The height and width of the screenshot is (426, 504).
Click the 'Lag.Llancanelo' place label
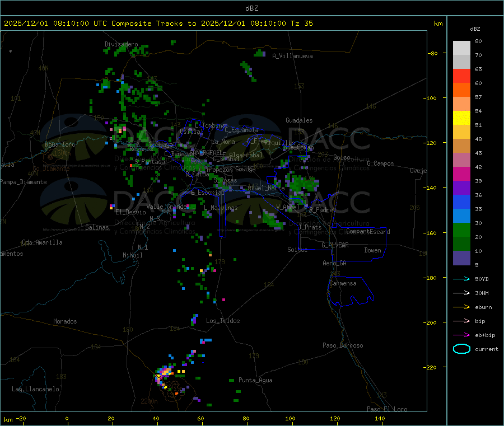pos(35,389)
